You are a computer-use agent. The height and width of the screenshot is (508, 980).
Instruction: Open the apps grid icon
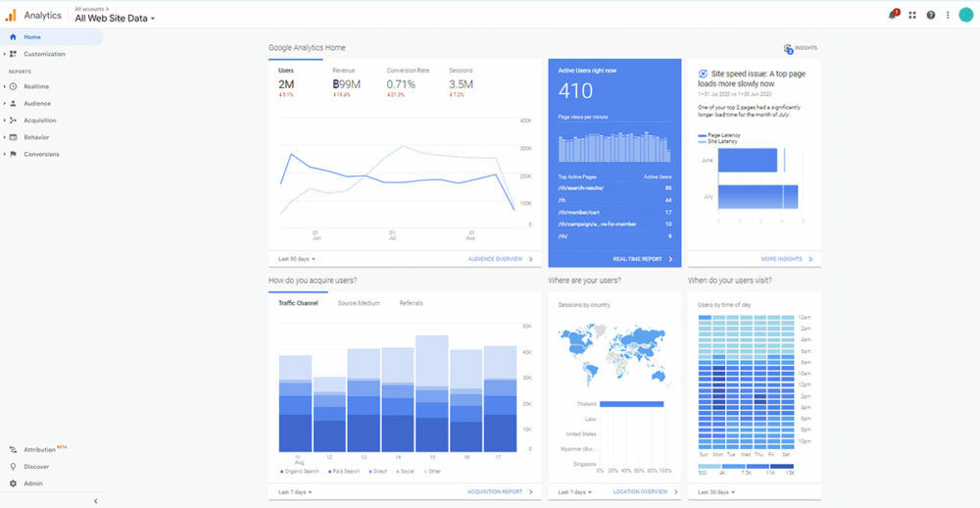912,15
